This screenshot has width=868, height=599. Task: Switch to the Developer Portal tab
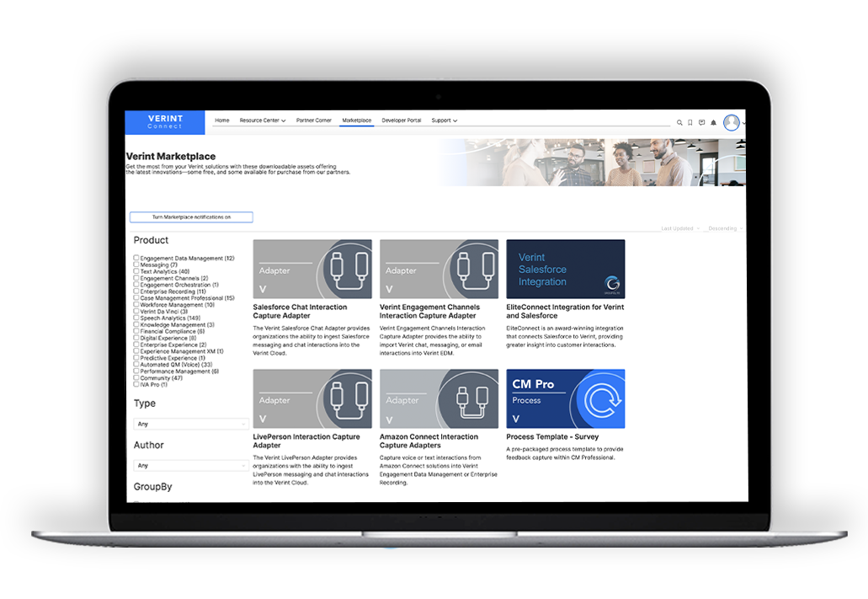(402, 120)
